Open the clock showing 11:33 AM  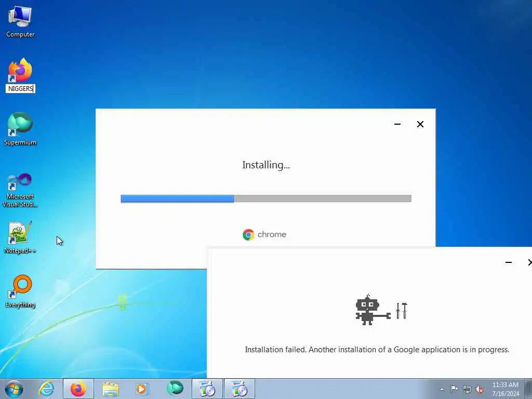click(506, 389)
